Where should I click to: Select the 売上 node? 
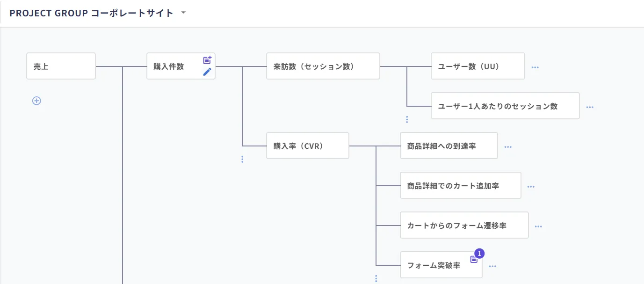61,66
